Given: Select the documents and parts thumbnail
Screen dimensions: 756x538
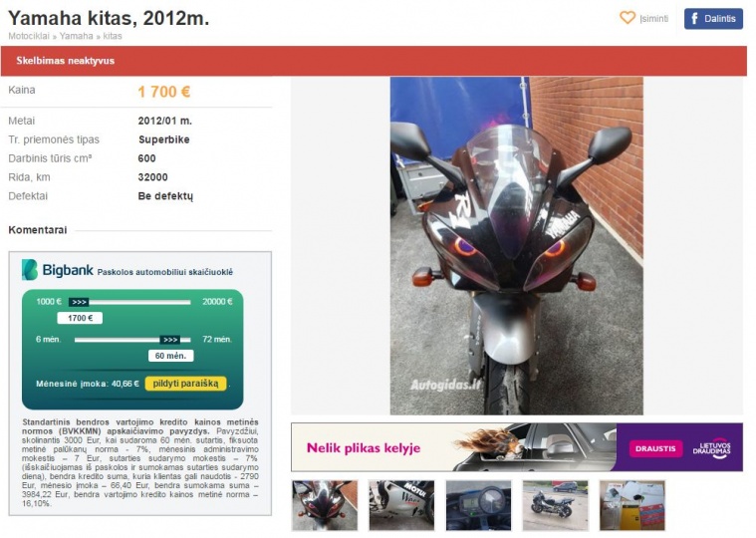Looking at the screenshot, I should click(x=632, y=506).
